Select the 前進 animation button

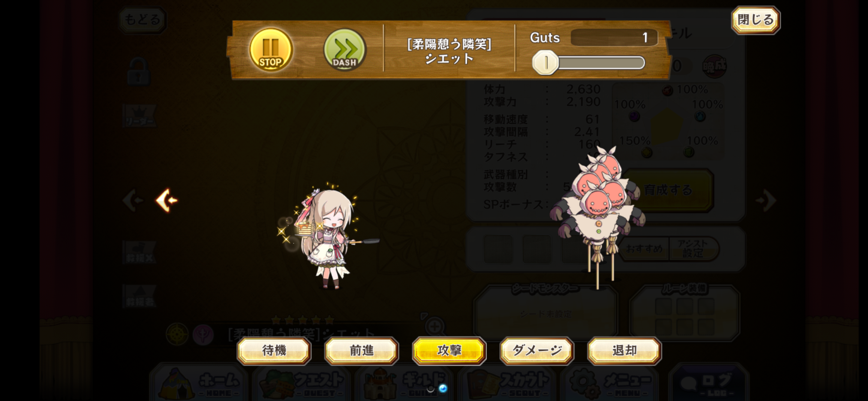pos(362,351)
